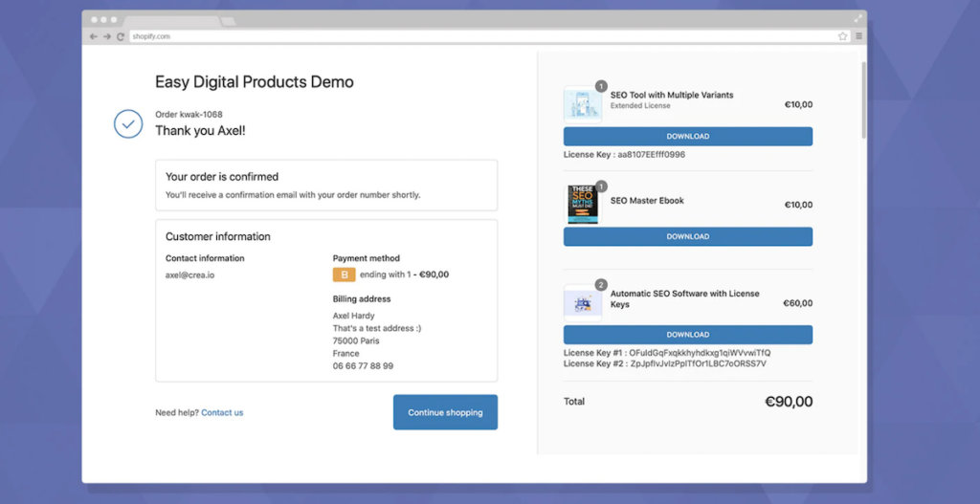This screenshot has width=980, height=504.
Task: Click the Payment method label
Action: click(367, 258)
